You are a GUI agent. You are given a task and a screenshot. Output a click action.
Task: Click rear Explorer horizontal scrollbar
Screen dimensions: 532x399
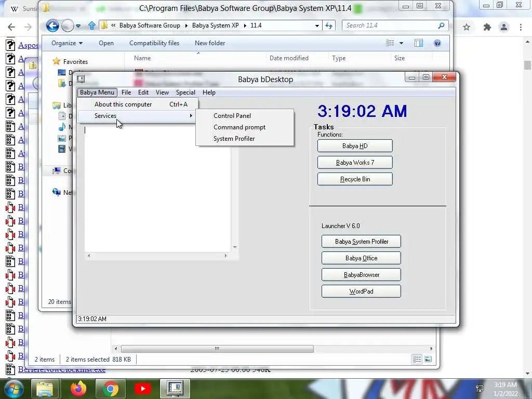tap(217, 349)
